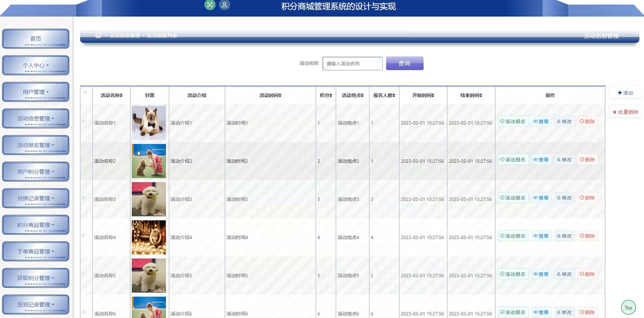Sort by 活动时间 column arrows
The image size is (644, 318).
click(x=280, y=95)
